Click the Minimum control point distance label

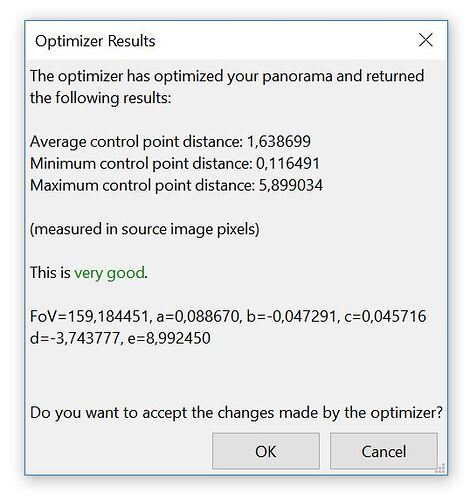(x=141, y=163)
